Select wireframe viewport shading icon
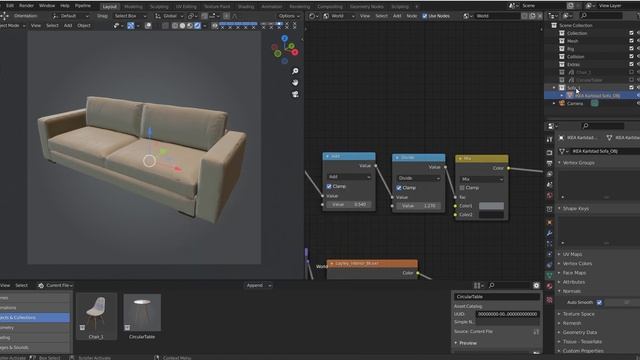Viewport: 640px width, 360px height. (x=175, y=25)
